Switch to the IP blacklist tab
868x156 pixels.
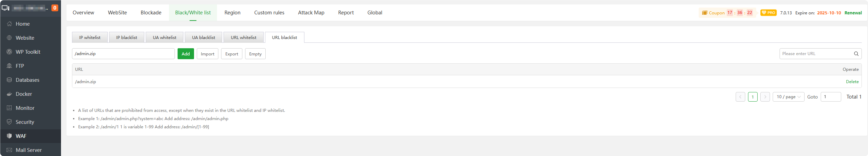pyautogui.click(x=126, y=38)
